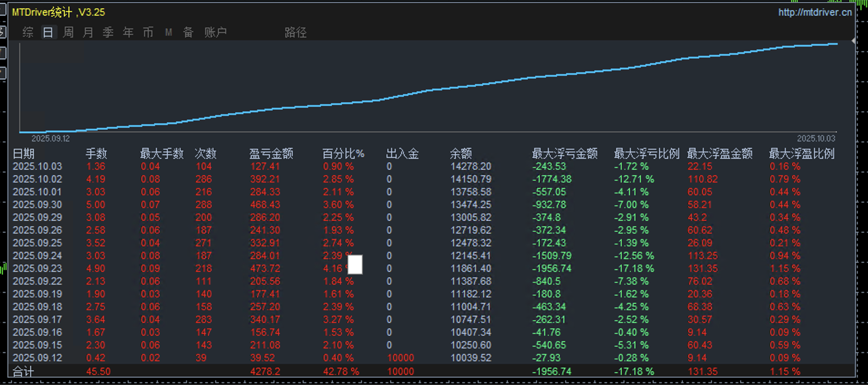Click total percentage 42.78 %
This screenshot has width=868, height=385.
(341, 372)
